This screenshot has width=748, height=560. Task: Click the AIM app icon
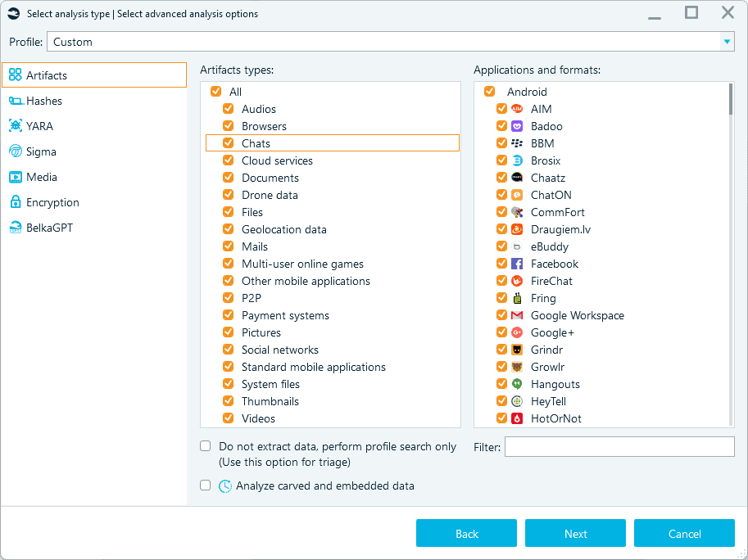[x=517, y=109]
